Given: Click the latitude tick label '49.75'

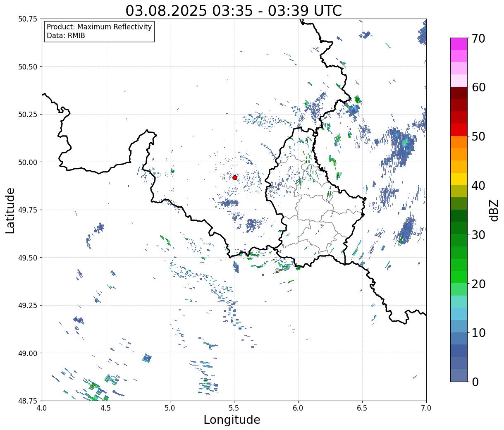Looking at the screenshot, I should 28,210.
